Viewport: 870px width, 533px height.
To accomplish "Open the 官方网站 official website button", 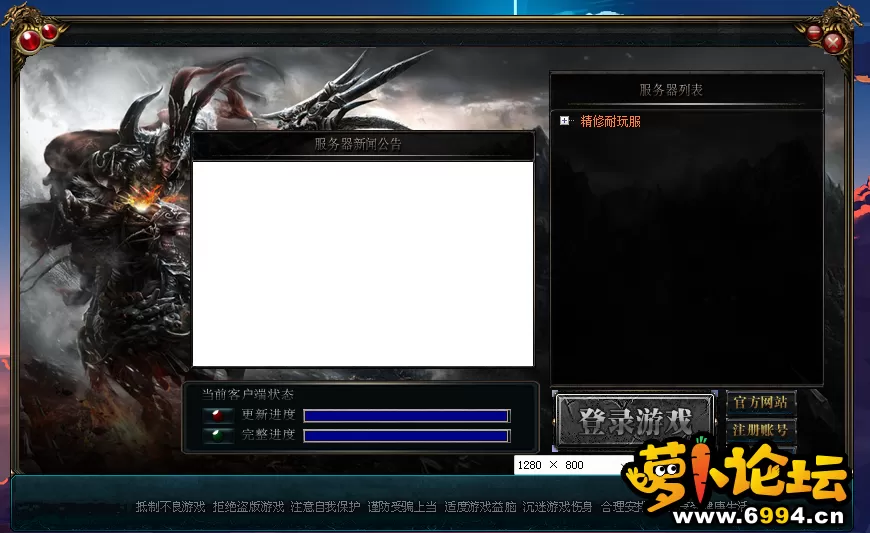I will (x=761, y=402).
